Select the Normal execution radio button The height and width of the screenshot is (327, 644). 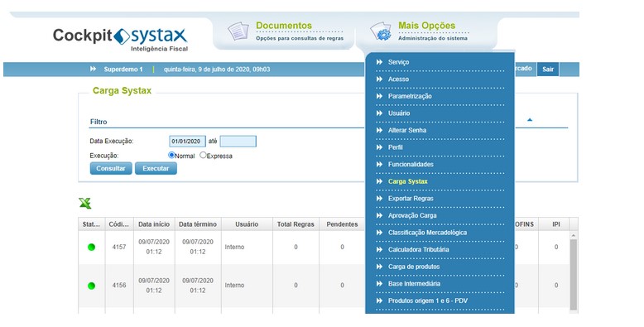(x=171, y=156)
